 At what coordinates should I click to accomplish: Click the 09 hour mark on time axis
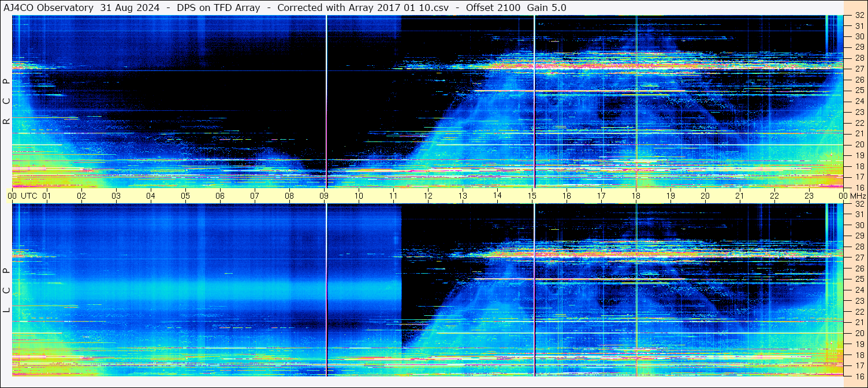324,196
